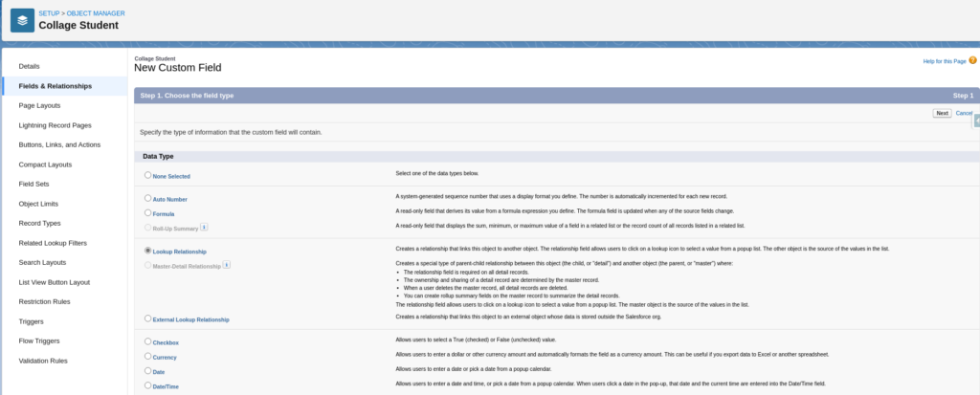The width and height of the screenshot is (980, 395).
Task: Click info icon beside Roll-Up Summary
Action: pyautogui.click(x=205, y=227)
